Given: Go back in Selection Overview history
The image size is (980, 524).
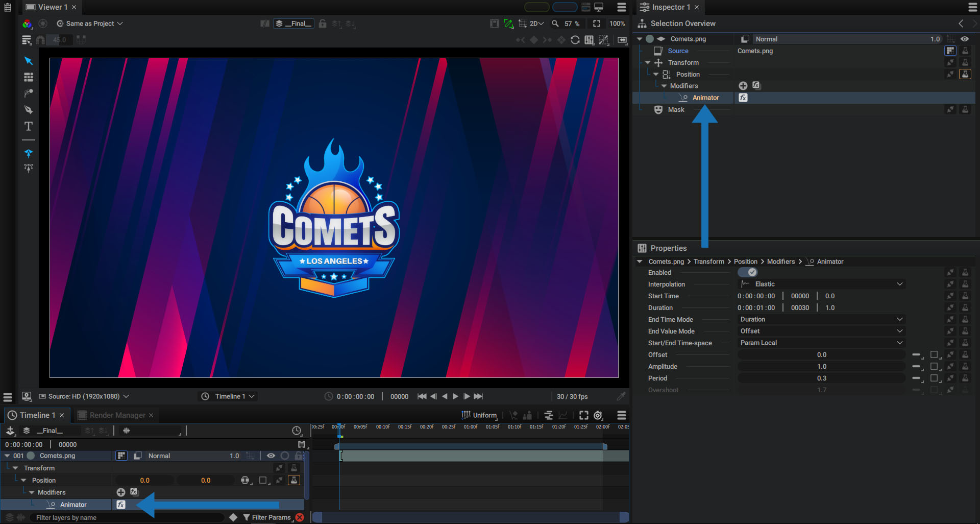Looking at the screenshot, I should point(961,23).
